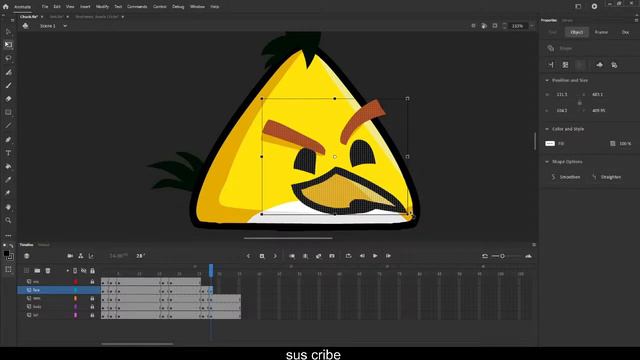Click the Convert to Symbol icon in Properties
Screen dimensions: 640x360
tap(600, 65)
